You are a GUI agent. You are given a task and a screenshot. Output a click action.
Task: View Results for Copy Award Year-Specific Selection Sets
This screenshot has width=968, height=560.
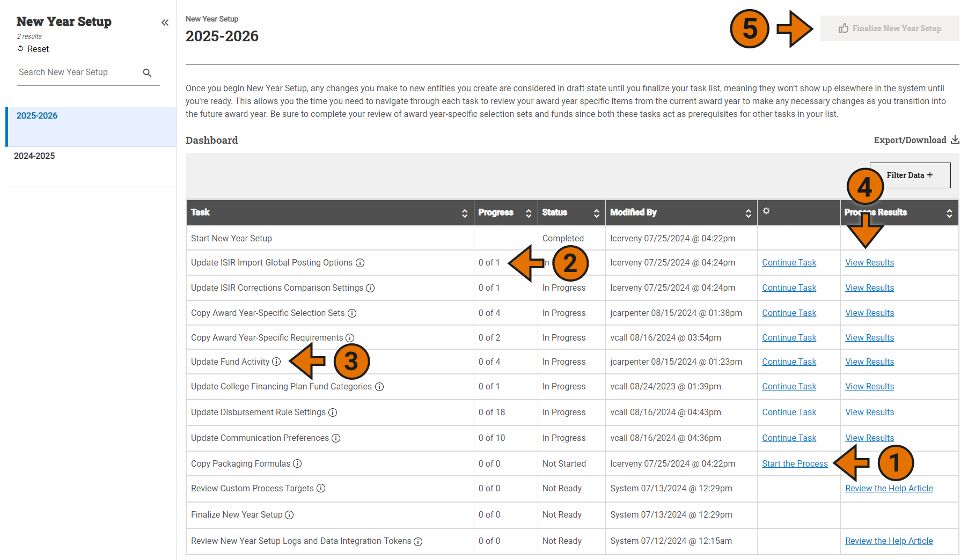click(x=869, y=313)
